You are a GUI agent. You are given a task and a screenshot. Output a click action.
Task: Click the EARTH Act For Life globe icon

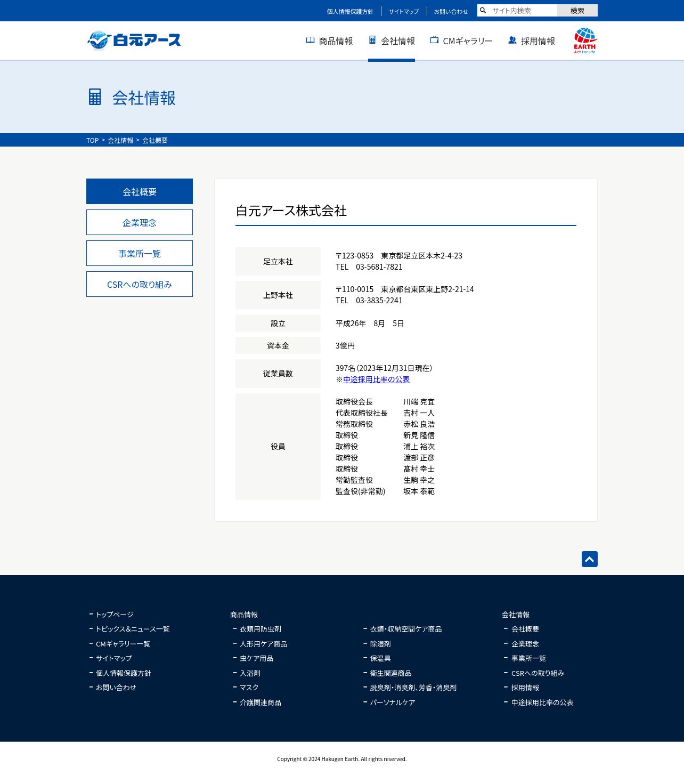[585, 41]
